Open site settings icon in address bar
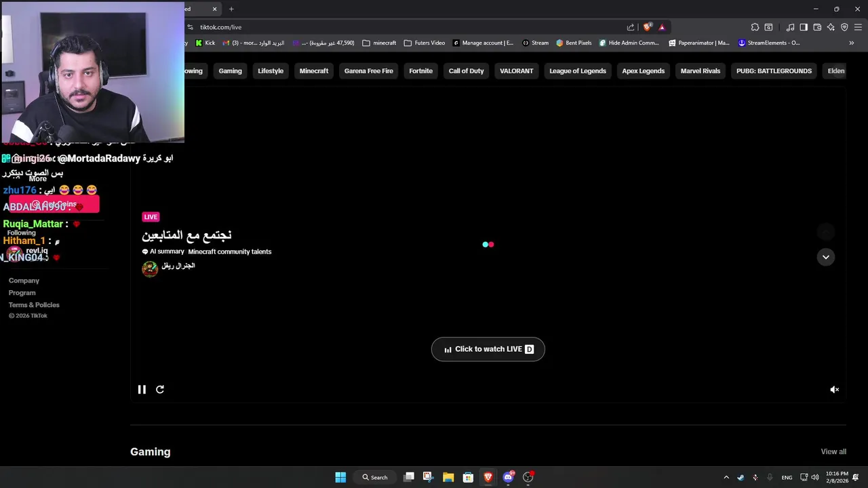 point(191,27)
